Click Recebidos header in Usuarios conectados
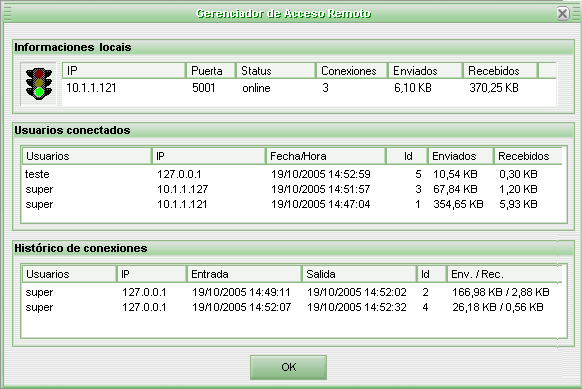Viewport: 582px width, 389px height. pyautogui.click(x=528, y=156)
